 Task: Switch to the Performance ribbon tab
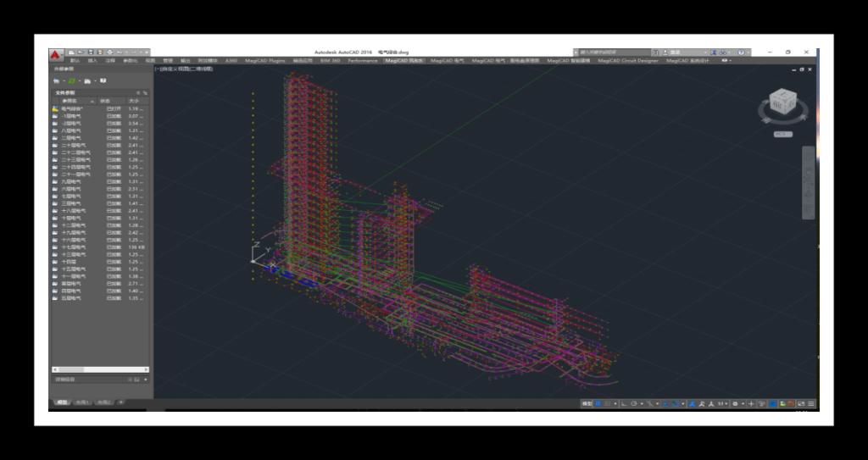(x=363, y=61)
